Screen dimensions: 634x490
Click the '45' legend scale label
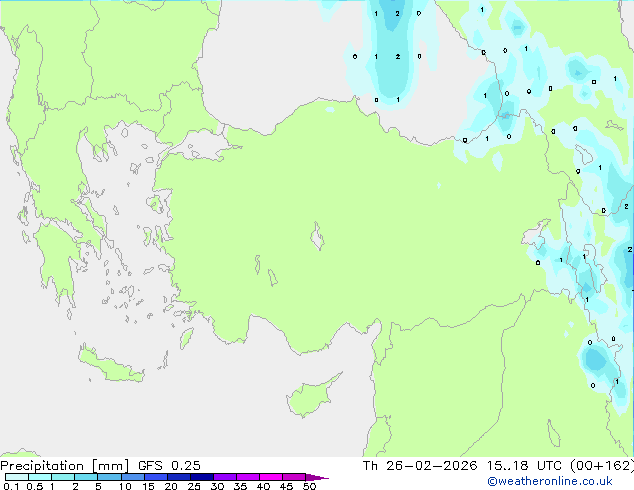(286, 486)
